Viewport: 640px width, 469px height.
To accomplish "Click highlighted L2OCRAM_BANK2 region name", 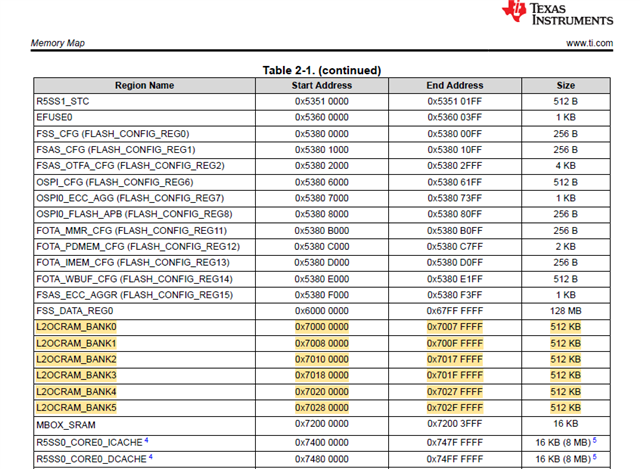I will coord(76,359).
